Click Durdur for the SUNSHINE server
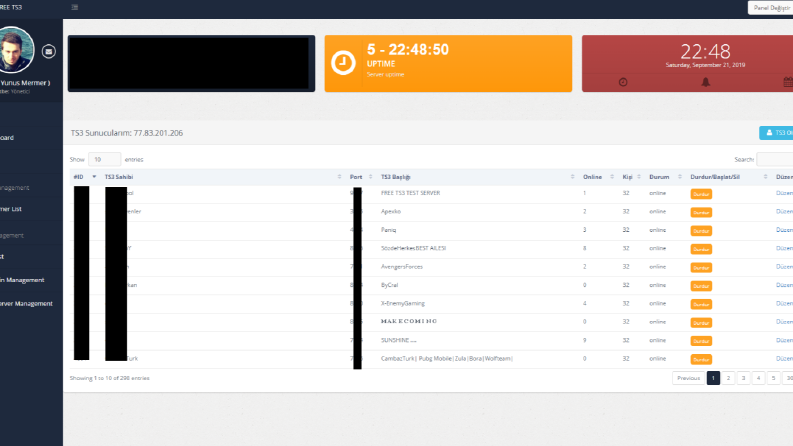This screenshot has height=446, width=793. (701, 341)
